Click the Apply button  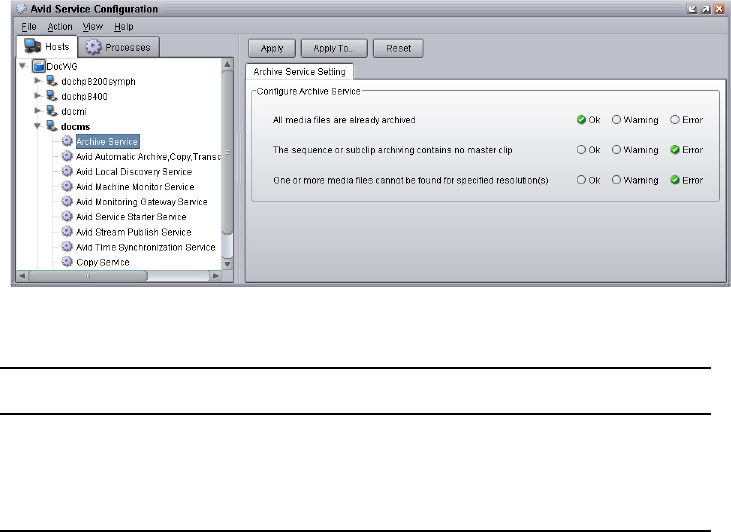[x=272, y=48]
